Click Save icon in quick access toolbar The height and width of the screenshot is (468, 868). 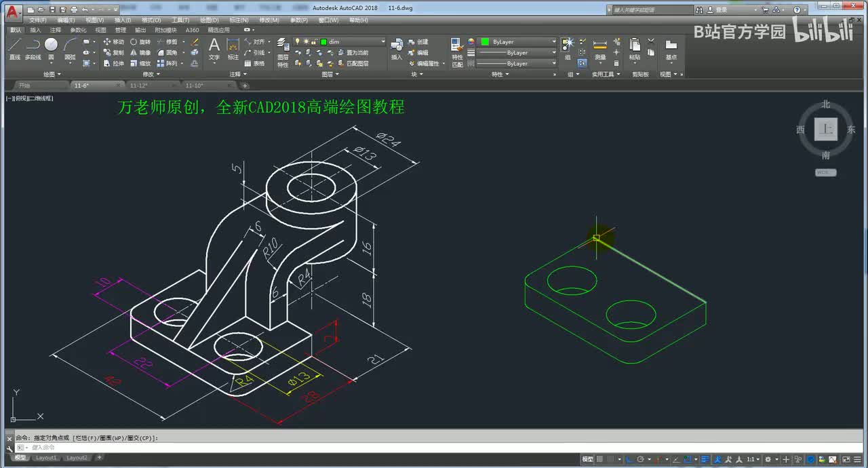coord(52,10)
